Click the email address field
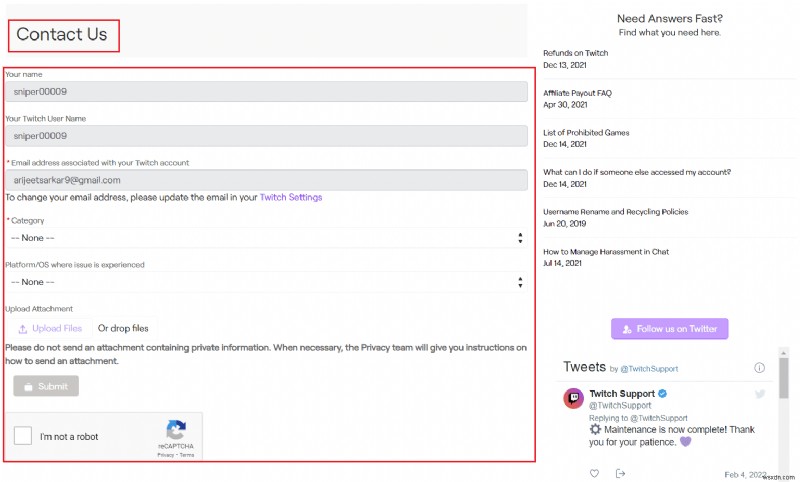Screen dimensions: 800x482 [x=266, y=180]
